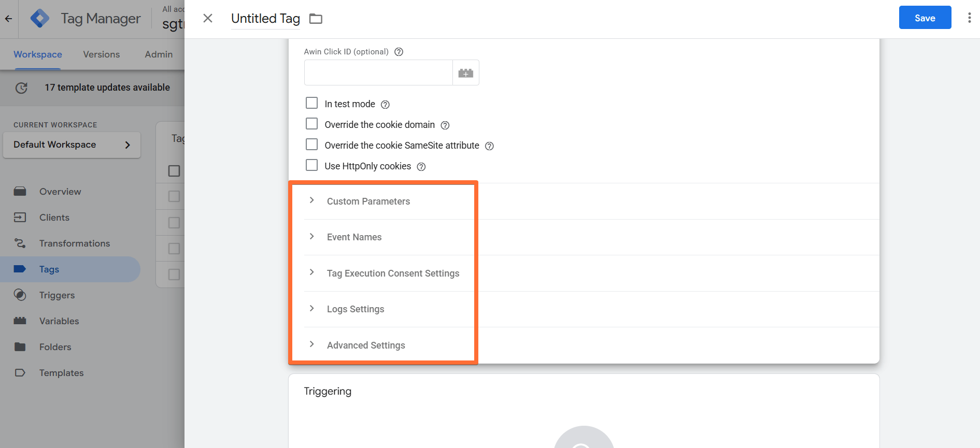Click the help icon next to In test mode

pos(385,105)
